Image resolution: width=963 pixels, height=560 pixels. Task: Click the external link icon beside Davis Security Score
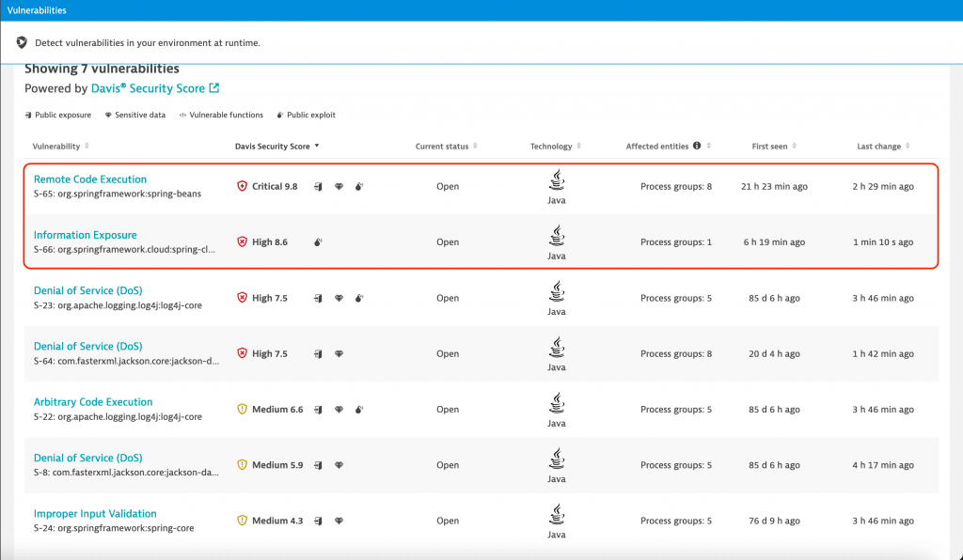click(x=213, y=87)
